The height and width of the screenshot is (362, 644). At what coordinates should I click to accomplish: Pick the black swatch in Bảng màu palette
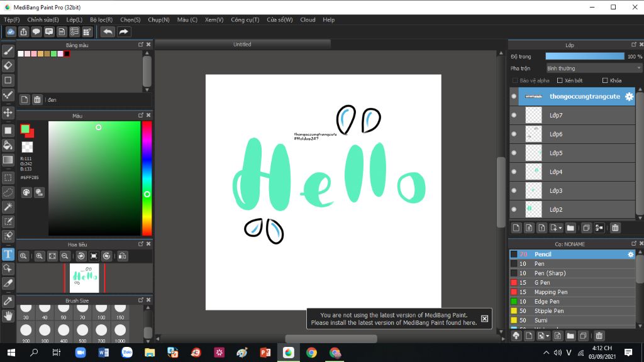(67, 54)
